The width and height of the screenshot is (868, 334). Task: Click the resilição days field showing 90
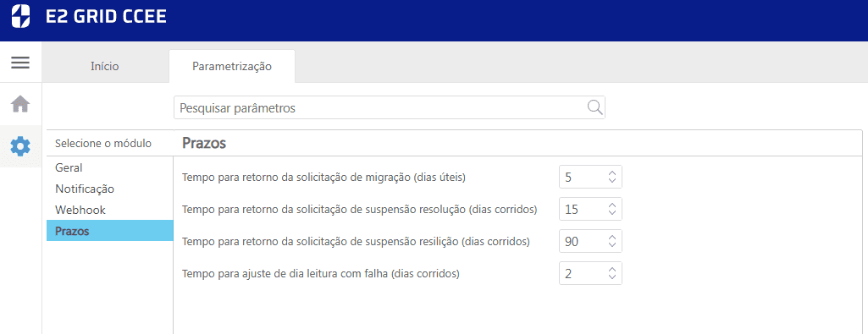tap(590, 241)
